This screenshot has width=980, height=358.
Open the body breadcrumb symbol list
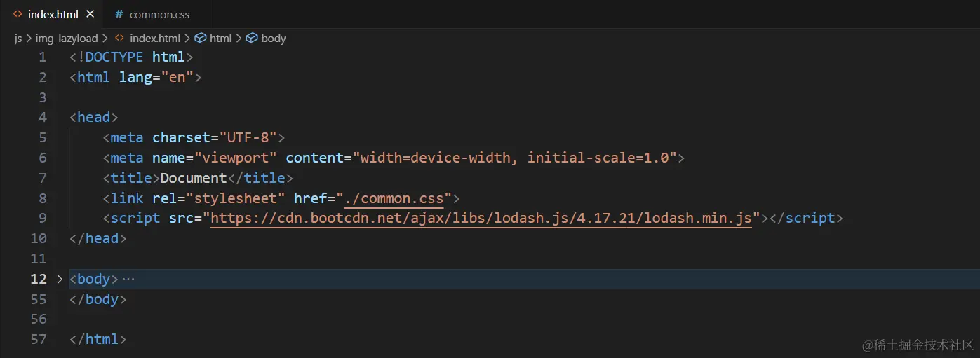pos(273,38)
